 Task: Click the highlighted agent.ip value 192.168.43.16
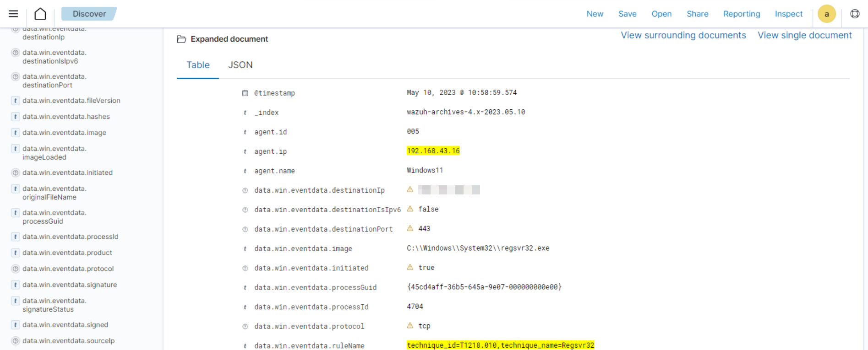click(433, 151)
